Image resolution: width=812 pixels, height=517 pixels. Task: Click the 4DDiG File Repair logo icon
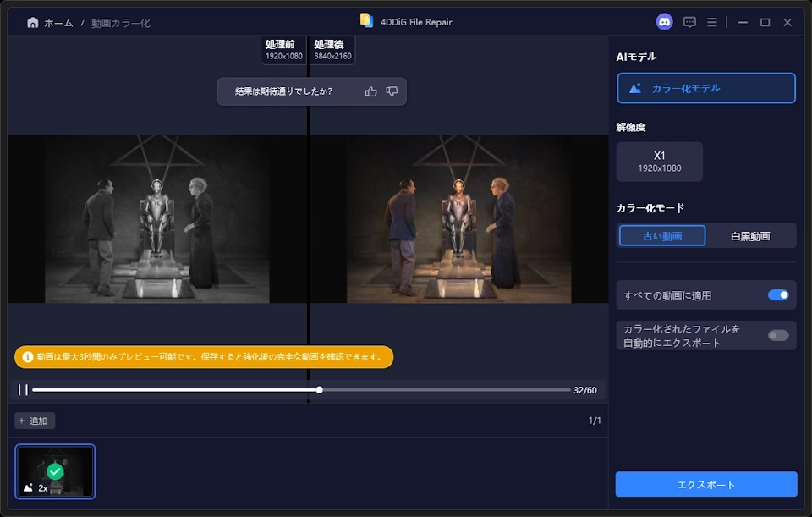(366, 20)
